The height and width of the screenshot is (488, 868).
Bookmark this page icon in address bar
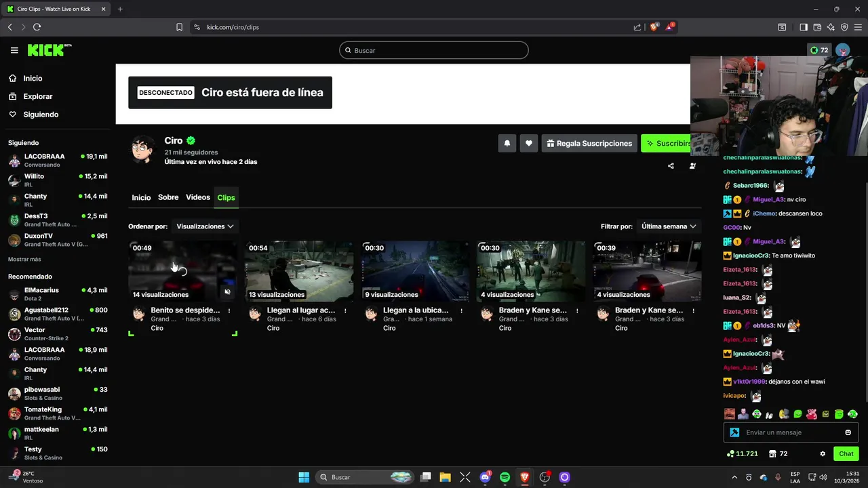coord(179,27)
